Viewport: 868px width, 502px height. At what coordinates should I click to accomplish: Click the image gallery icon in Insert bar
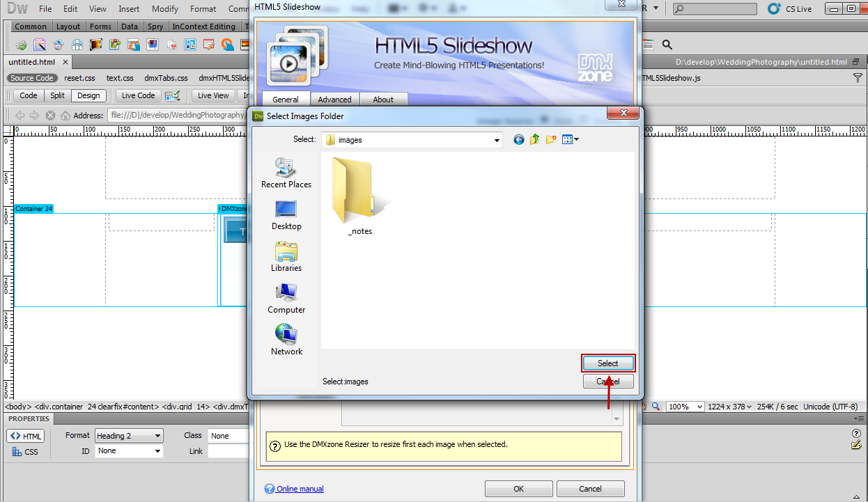[115, 45]
